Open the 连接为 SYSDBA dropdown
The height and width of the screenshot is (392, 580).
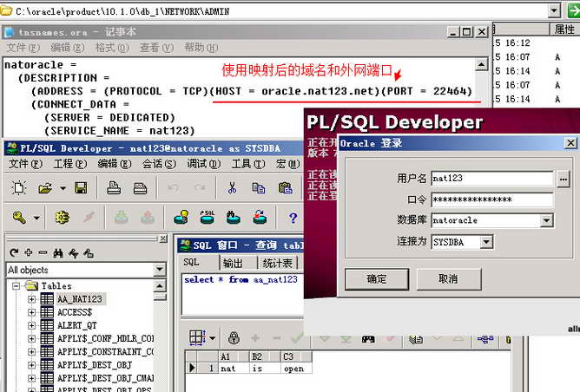click(x=486, y=242)
